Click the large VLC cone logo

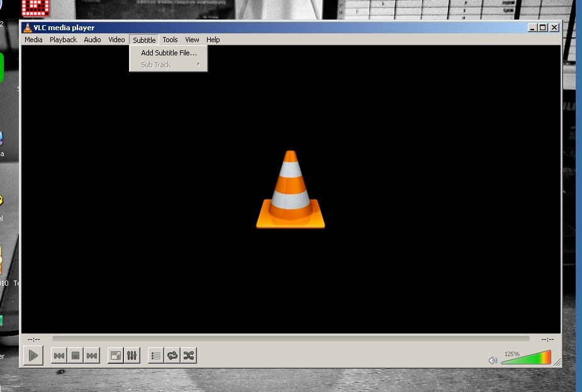291,189
